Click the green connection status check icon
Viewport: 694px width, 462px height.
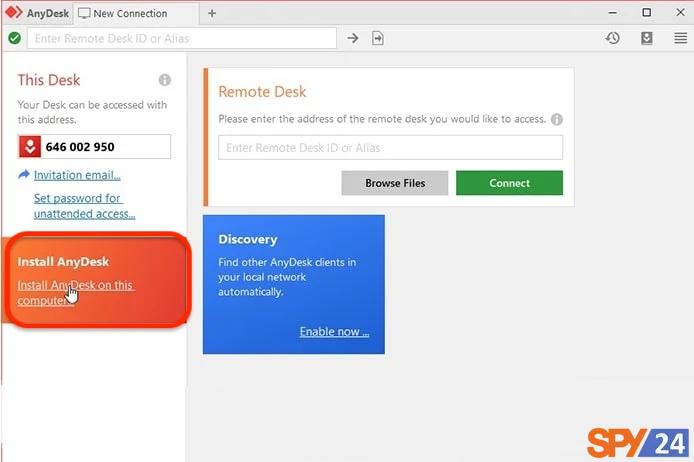click(x=15, y=38)
